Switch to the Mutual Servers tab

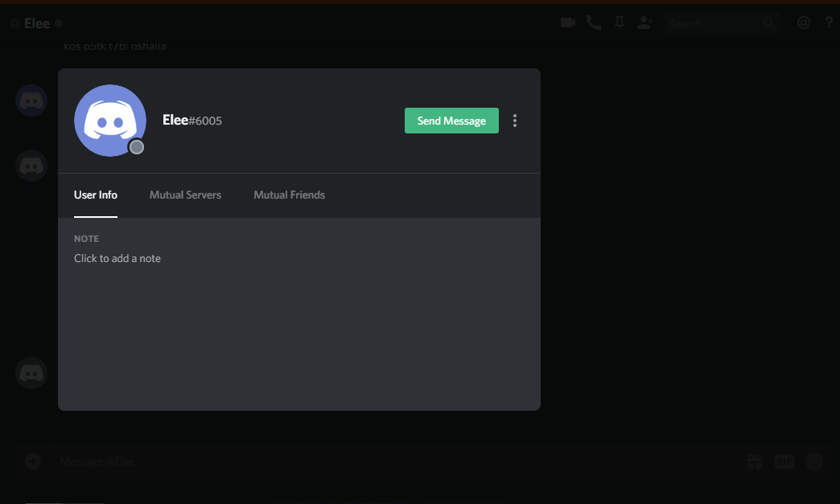tap(185, 195)
